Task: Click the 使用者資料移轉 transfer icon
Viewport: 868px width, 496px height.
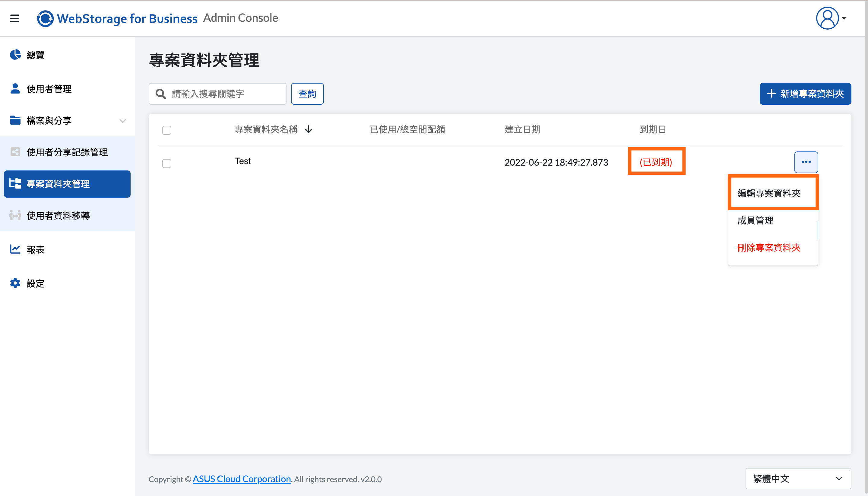Action: pyautogui.click(x=15, y=215)
